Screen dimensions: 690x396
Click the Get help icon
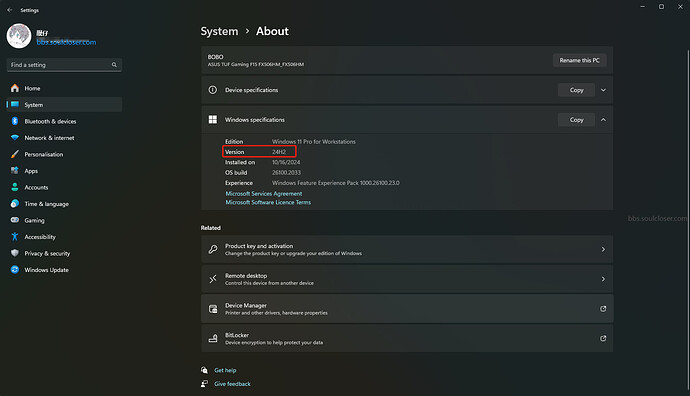204,370
